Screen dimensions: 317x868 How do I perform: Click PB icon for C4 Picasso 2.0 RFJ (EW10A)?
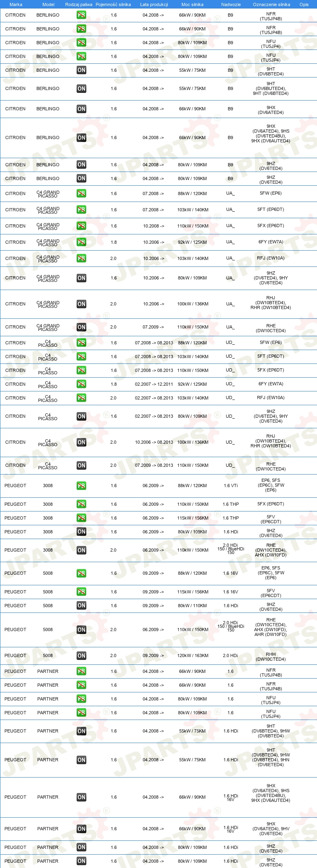[x=81, y=398]
